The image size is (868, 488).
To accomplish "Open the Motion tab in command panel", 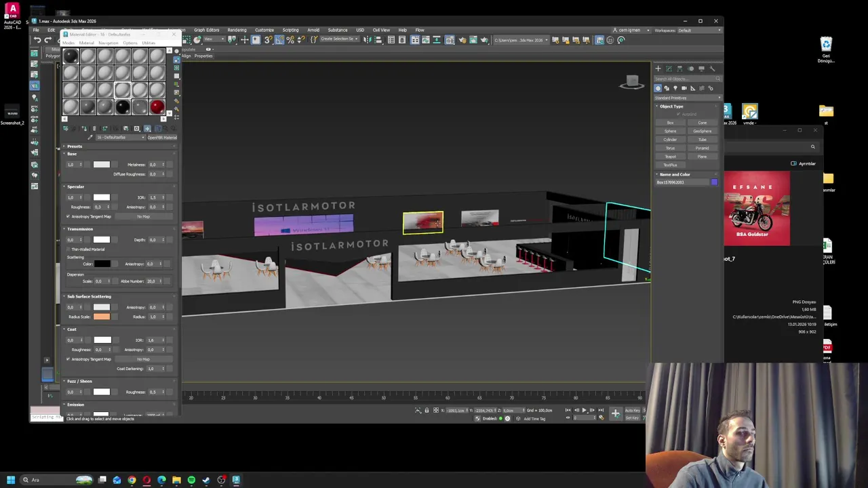I will pos(690,68).
